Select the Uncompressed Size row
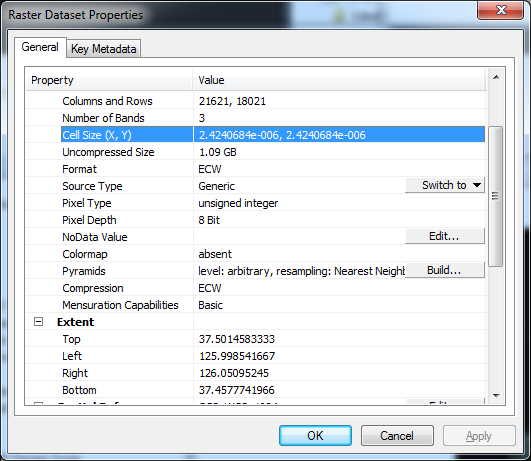Image resolution: width=531 pixels, height=461 pixels. [x=256, y=152]
